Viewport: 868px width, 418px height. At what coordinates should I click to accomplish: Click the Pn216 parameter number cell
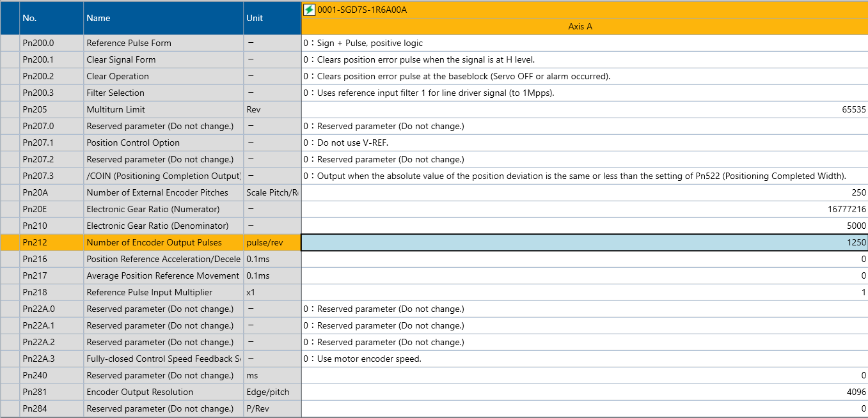(x=51, y=259)
